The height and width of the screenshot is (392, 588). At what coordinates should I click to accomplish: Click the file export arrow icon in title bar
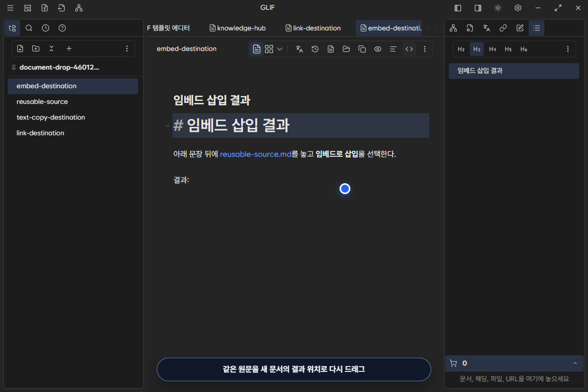point(61,8)
